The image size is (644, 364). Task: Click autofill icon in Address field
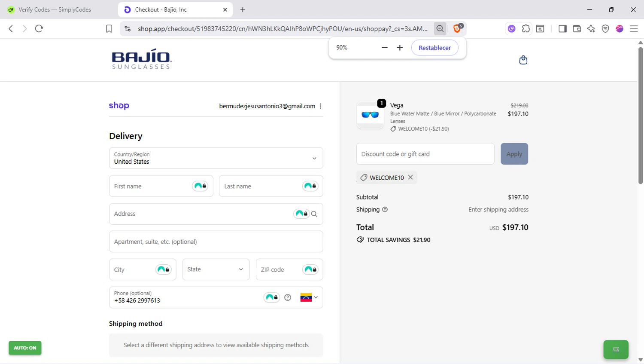301,214
